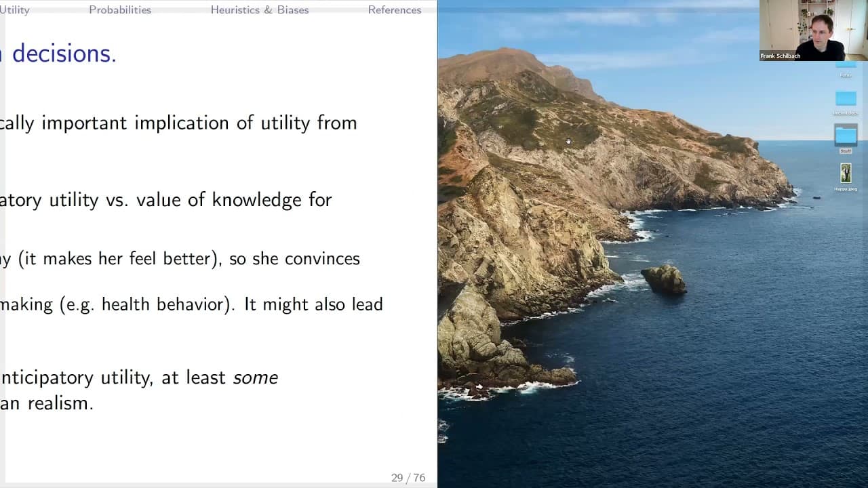Image resolution: width=868 pixels, height=488 pixels.
Task: Click the Happy.jpeg file name label
Action: point(846,189)
